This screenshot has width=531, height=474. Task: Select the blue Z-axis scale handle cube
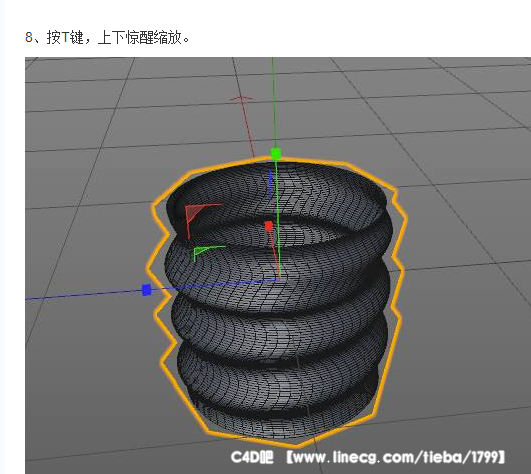click(146, 290)
